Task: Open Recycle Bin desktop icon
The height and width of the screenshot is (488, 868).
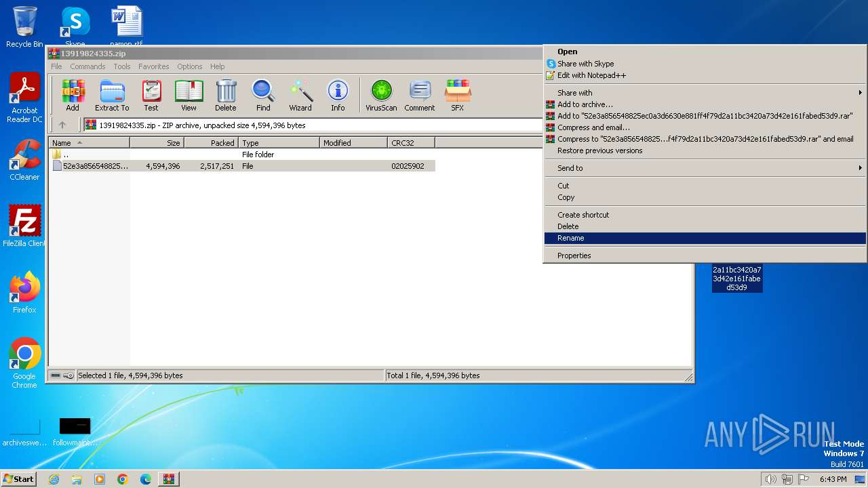Action: pyautogui.click(x=24, y=27)
